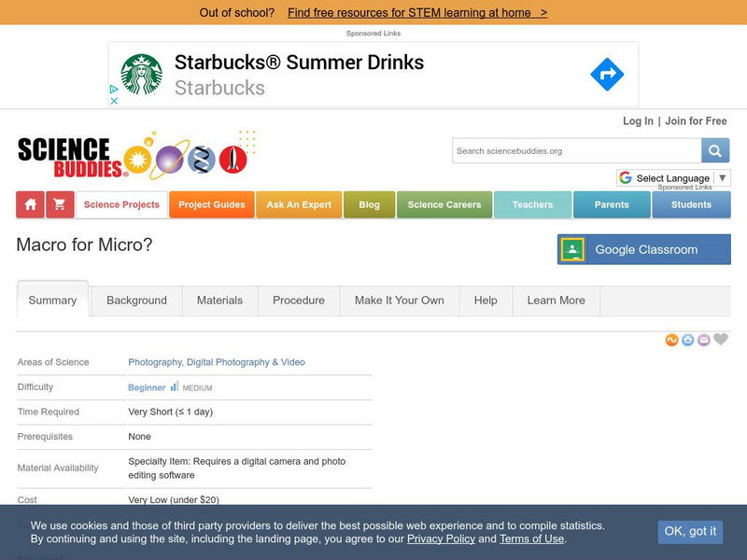The image size is (747, 560).
Task: Open the Terms of Use link
Action: click(531, 539)
